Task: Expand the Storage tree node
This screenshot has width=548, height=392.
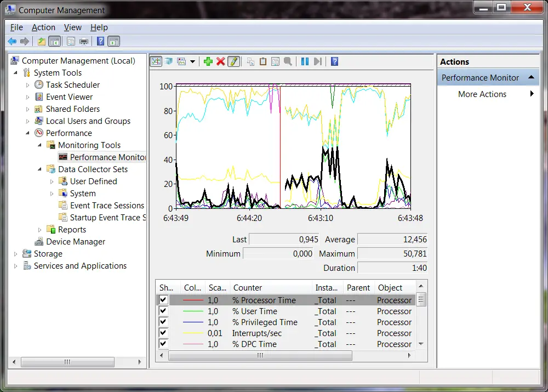Action: pyautogui.click(x=15, y=254)
